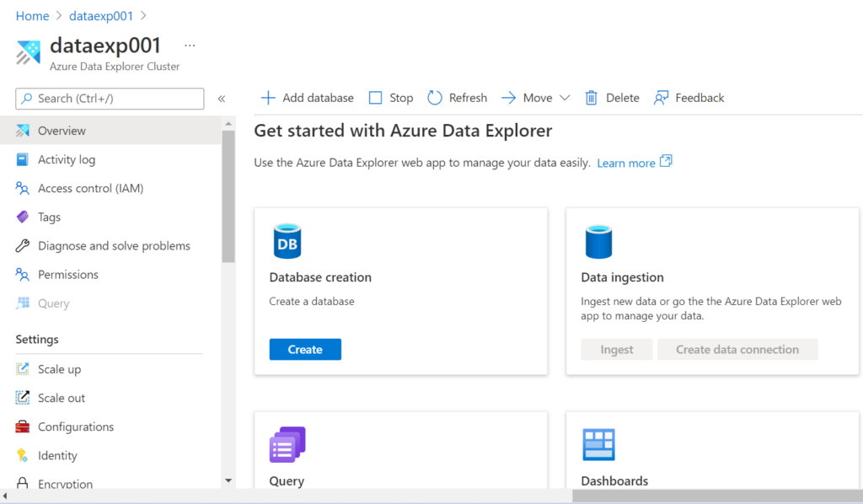Click the Delete trash icon
This screenshot has width=863, height=504.
click(592, 98)
